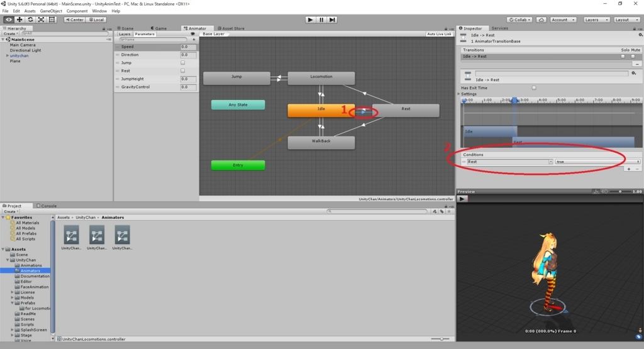Switch to the Console tab
The image size is (644, 349).
[47, 206]
